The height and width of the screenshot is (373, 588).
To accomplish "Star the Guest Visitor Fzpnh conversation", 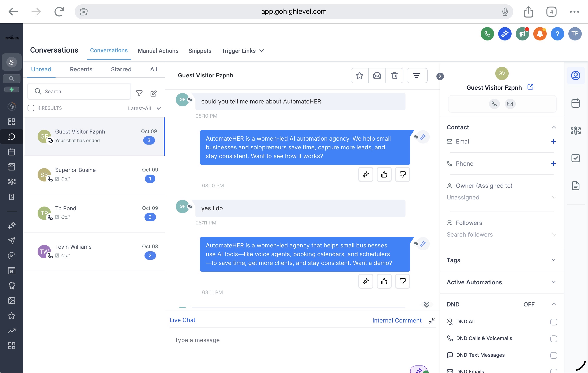I will click(359, 76).
